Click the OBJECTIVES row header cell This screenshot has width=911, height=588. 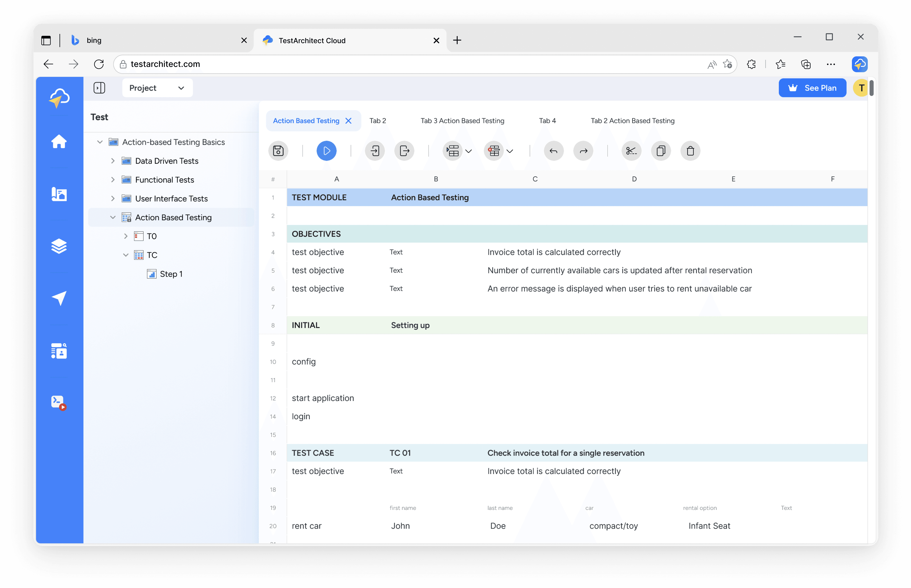click(x=316, y=234)
